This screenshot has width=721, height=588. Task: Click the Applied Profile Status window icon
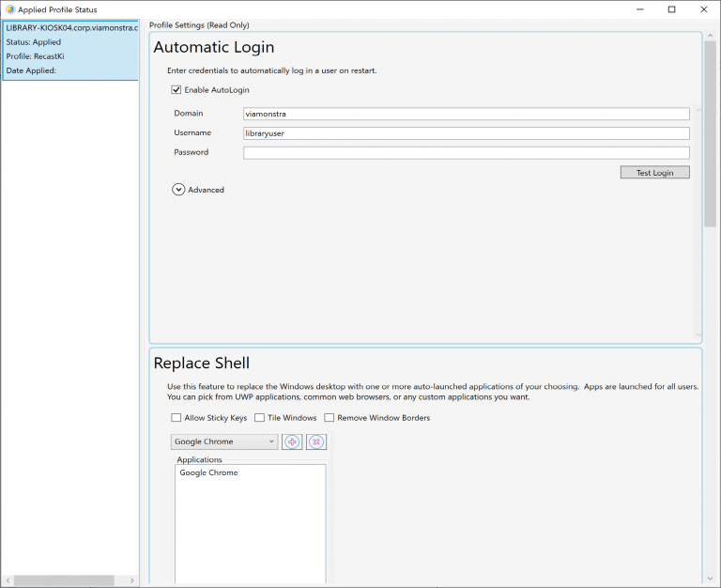coord(9,8)
